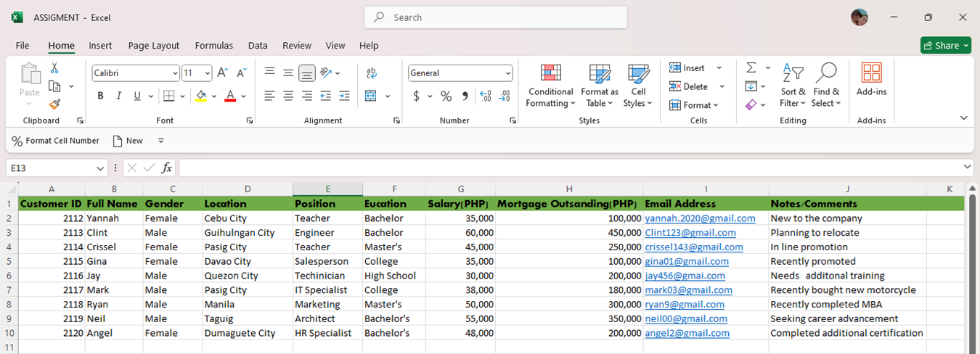Click the Decrease Decimal icon
The image size is (980, 354).
tap(505, 96)
